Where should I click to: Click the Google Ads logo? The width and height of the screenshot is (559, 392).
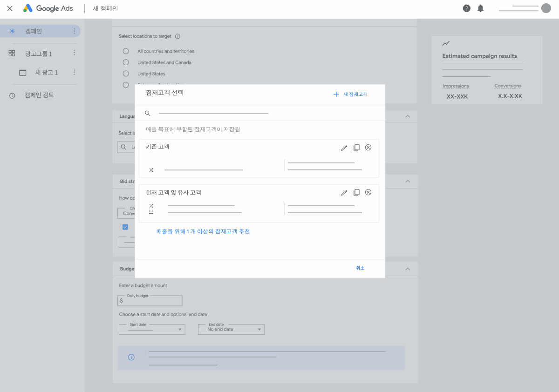(x=48, y=8)
